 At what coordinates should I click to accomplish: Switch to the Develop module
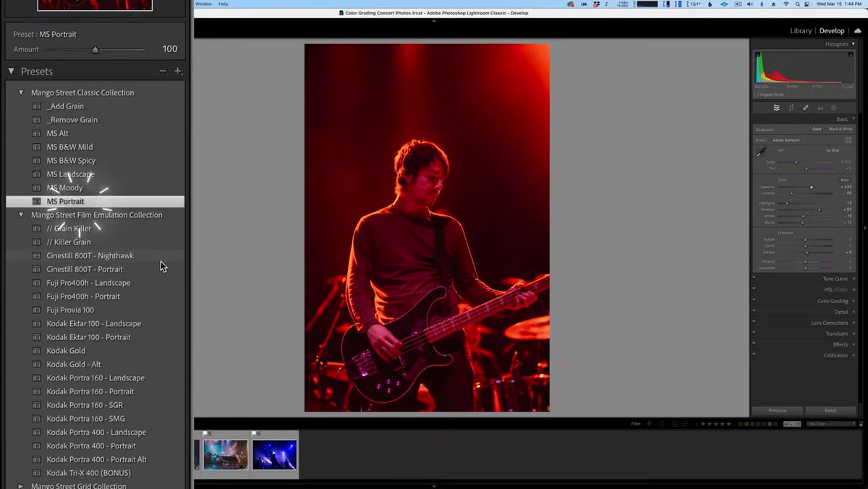[x=832, y=31]
